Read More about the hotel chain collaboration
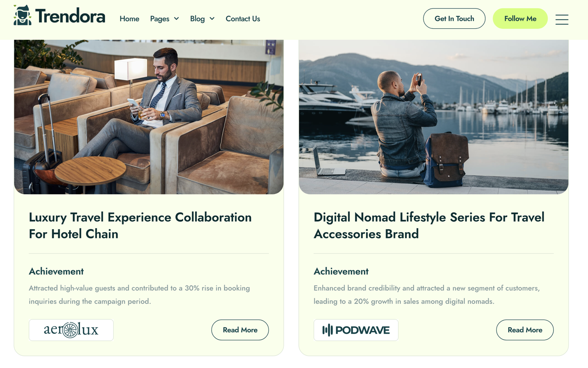Screen dimensions: 588x368 point(240,330)
